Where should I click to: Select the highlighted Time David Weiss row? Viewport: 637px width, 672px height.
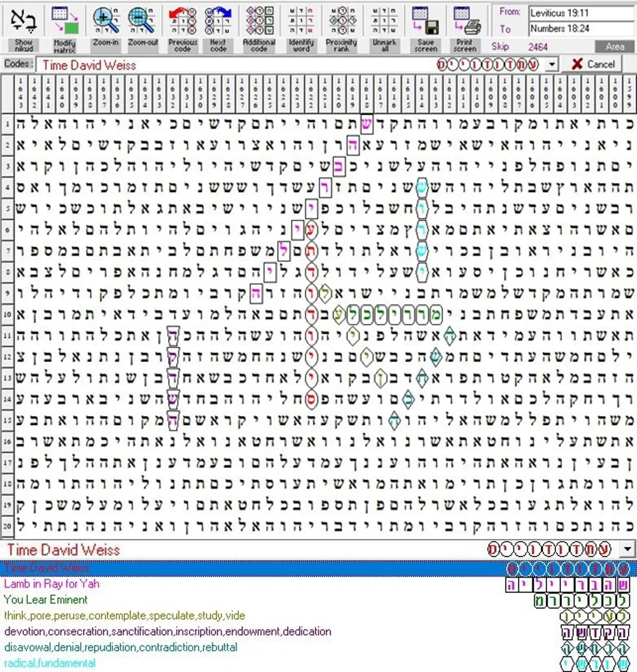[318, 568]
